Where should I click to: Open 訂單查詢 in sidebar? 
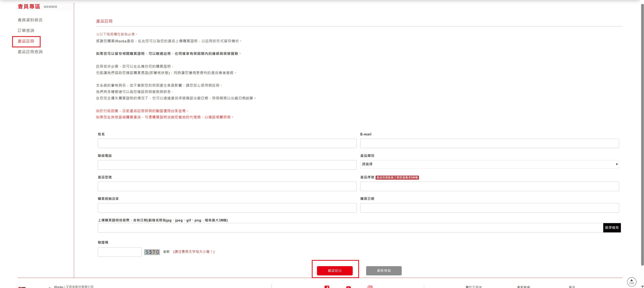pos(26,31)
